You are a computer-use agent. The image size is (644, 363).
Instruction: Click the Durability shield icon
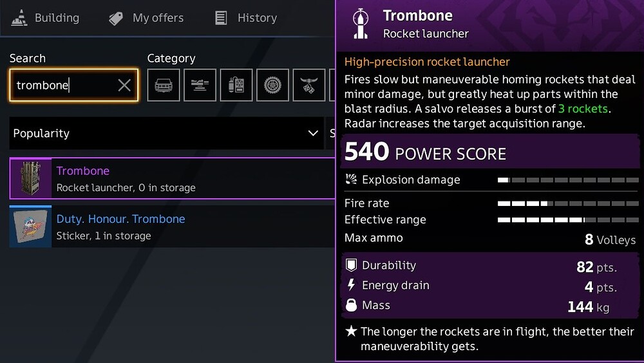pyautogui.click(x=351, y=265)
